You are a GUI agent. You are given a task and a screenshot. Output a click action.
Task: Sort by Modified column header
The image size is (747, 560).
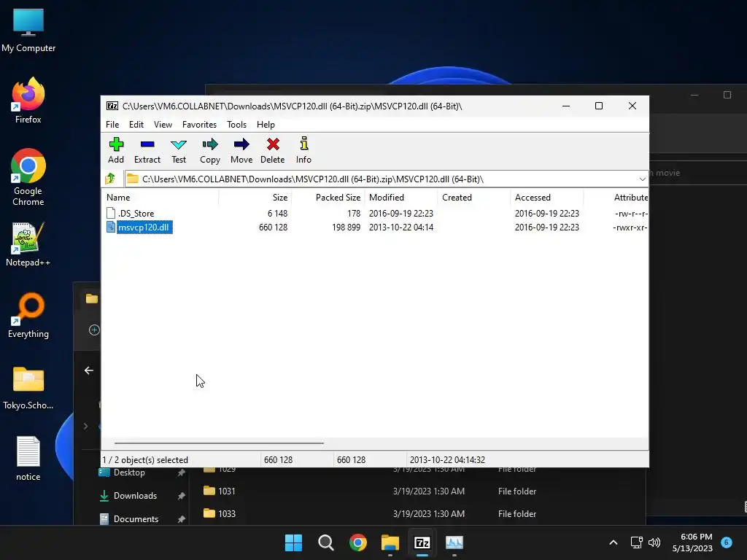(x=401, y=197)
